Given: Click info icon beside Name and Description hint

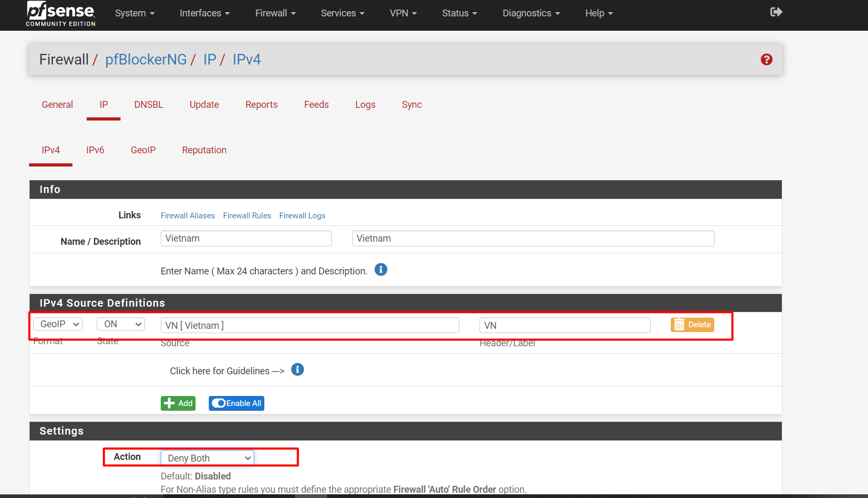Looking at the screenshot, I should point(381,270).
